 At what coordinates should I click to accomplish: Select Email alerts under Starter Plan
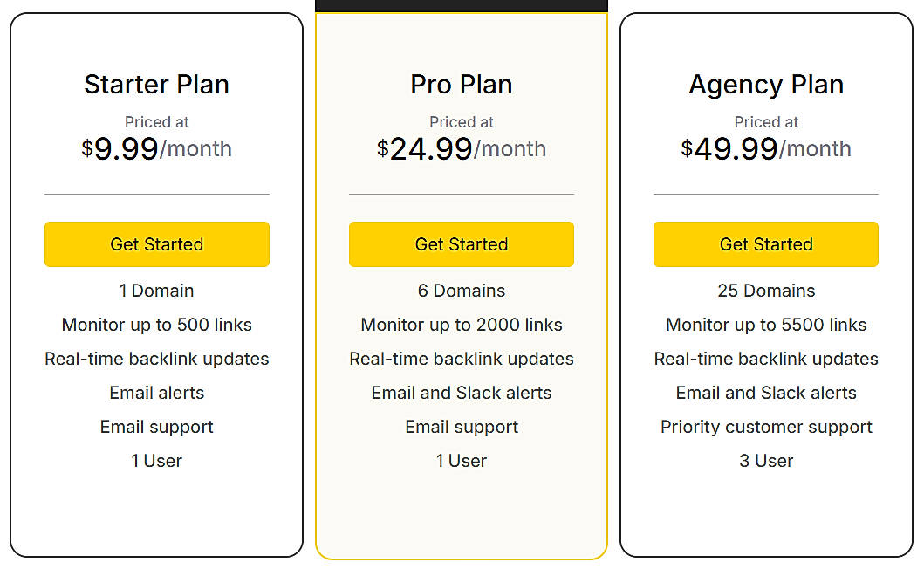click(x=156, y=393)
